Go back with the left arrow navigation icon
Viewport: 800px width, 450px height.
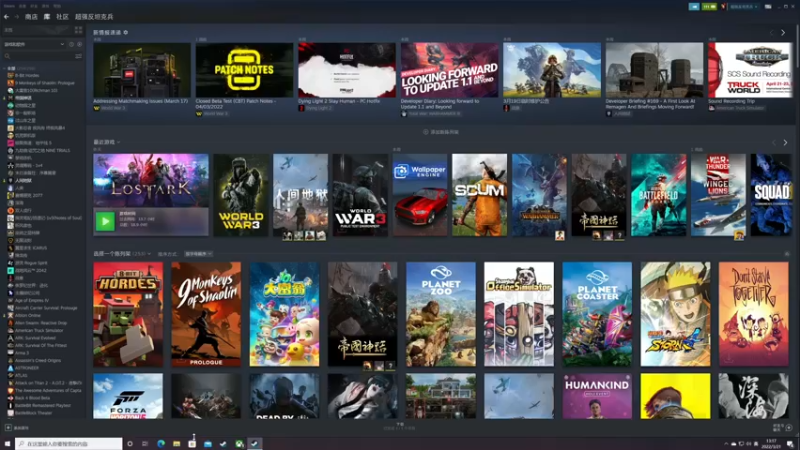click(6, 17)
